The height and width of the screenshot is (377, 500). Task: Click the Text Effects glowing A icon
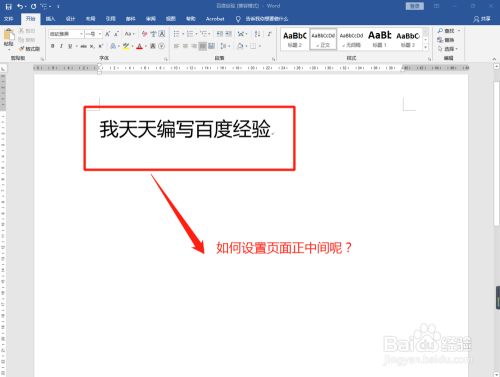pos(113,46)
